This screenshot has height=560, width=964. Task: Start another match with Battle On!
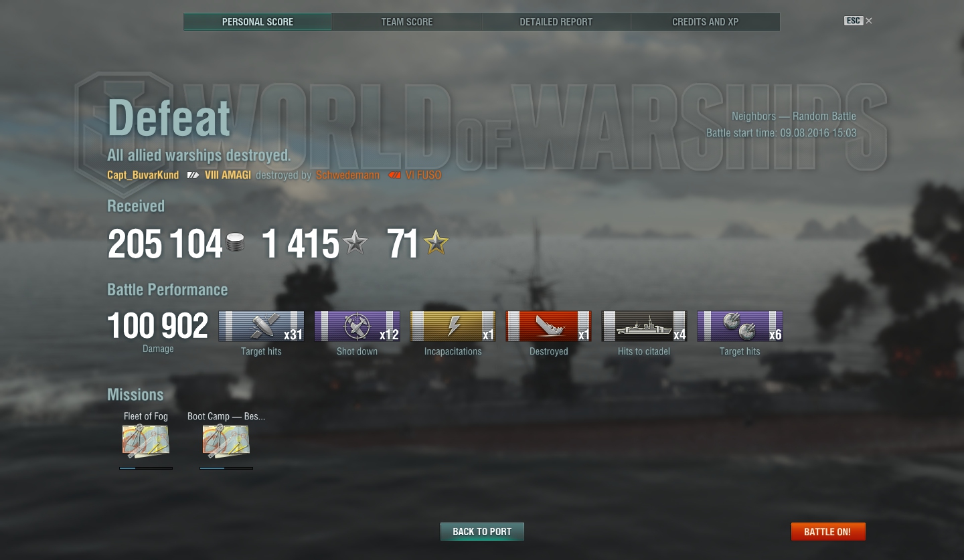828,532
